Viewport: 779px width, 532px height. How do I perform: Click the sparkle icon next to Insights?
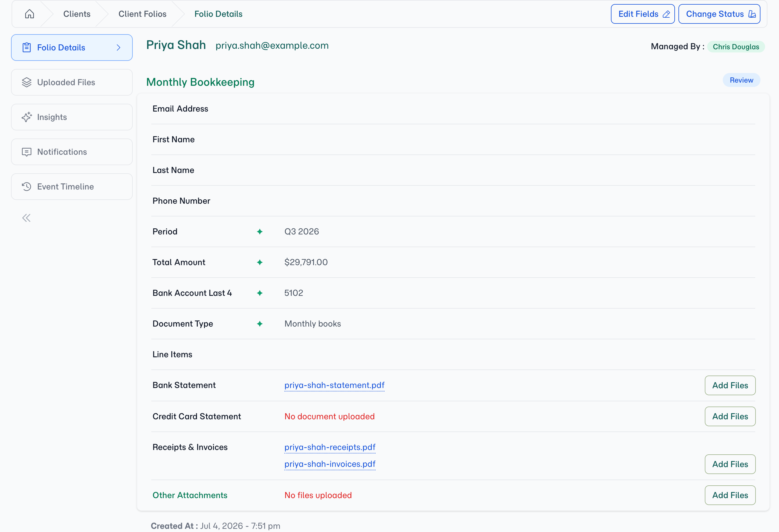coord(26,117)
